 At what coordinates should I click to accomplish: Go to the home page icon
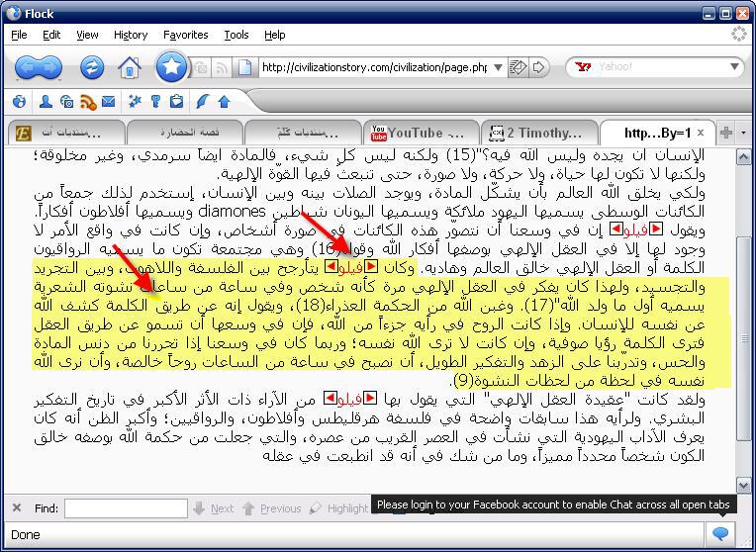tap(129, 67)
